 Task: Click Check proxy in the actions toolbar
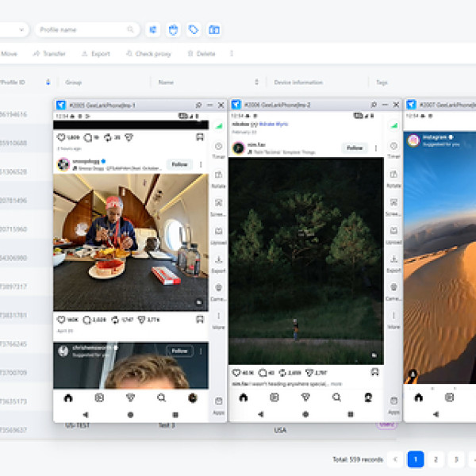(149, 54)
